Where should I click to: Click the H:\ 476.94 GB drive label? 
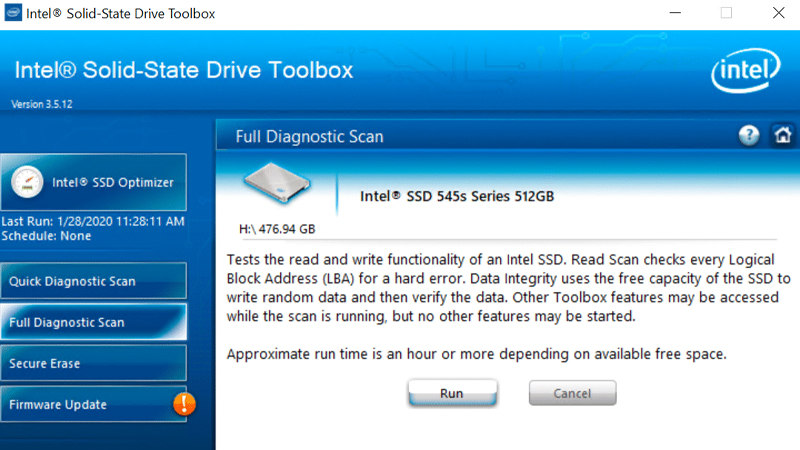coord(277,229)
